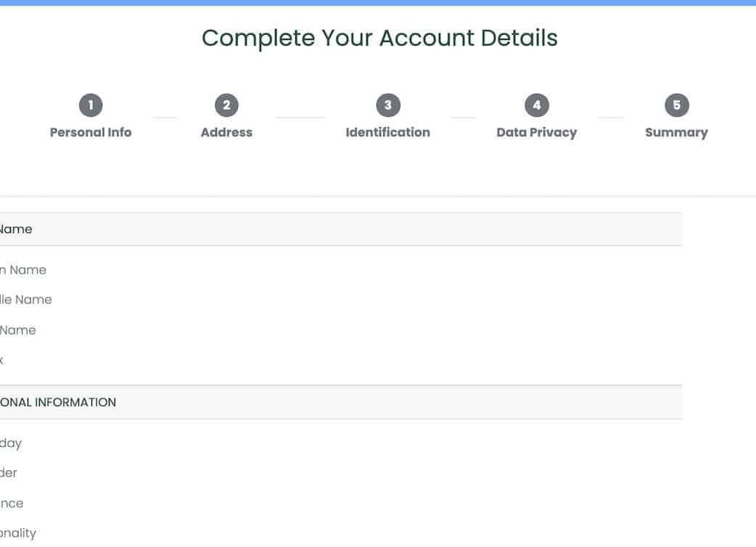This screenshot has width=756, height=547.
Task: Switch to the Identification step label
Action: pos(387,133)
